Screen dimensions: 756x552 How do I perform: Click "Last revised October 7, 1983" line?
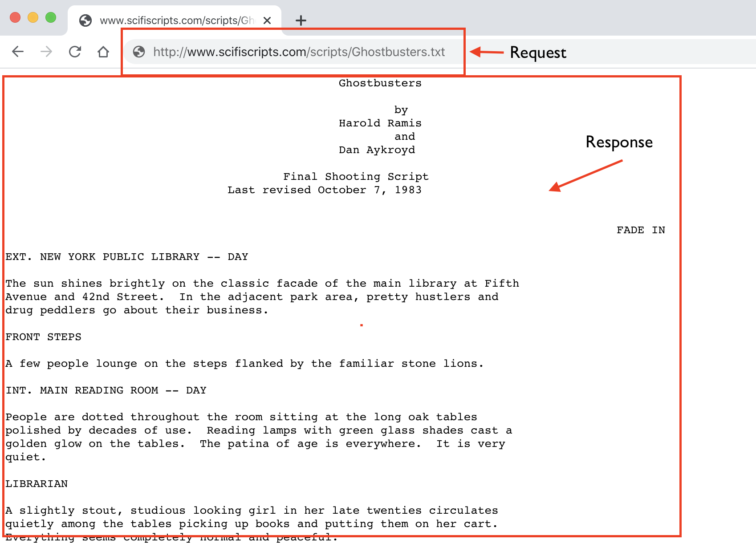pos(324,190)
